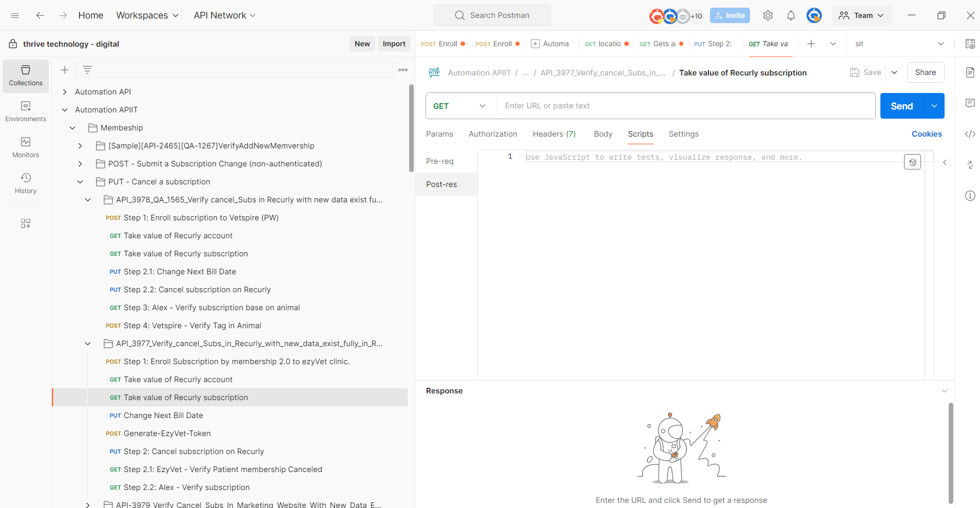The image size is (980, 508).
Task: Collapse the Membeship folder
Action: coord(72,128)
